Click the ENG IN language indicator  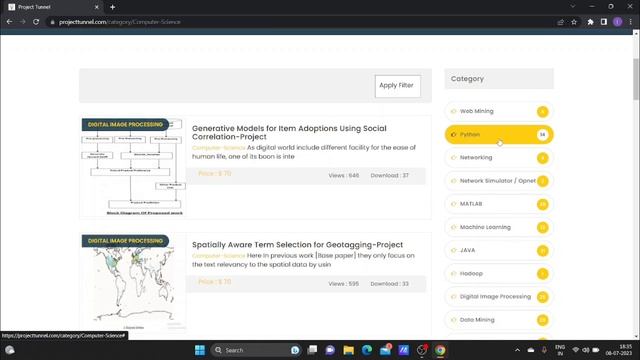coord(560,350)
